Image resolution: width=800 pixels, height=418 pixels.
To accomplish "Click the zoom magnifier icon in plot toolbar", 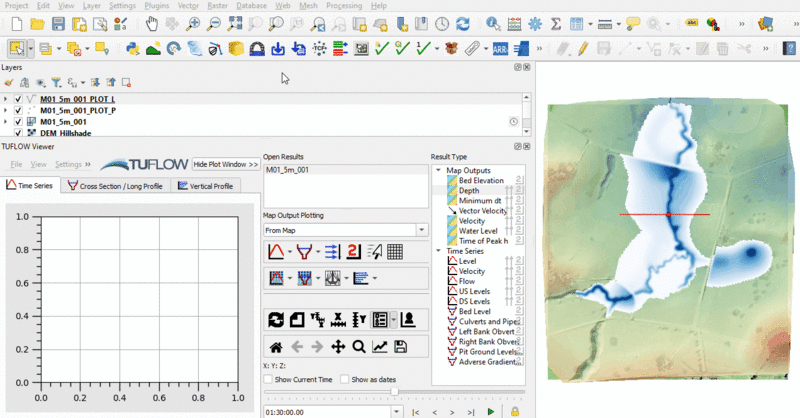I will 359,347.
